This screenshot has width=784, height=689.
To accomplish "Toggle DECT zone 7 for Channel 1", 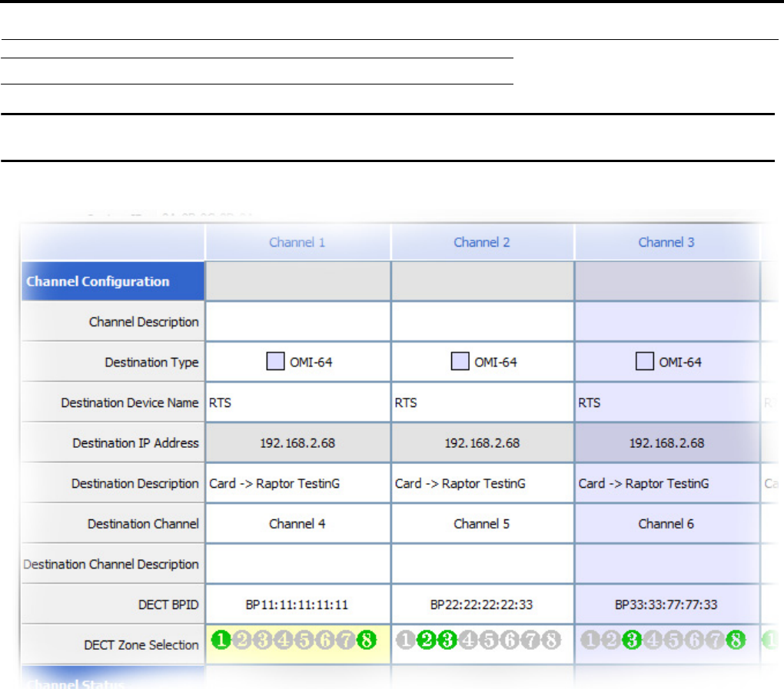I will [x=346, y=640].
